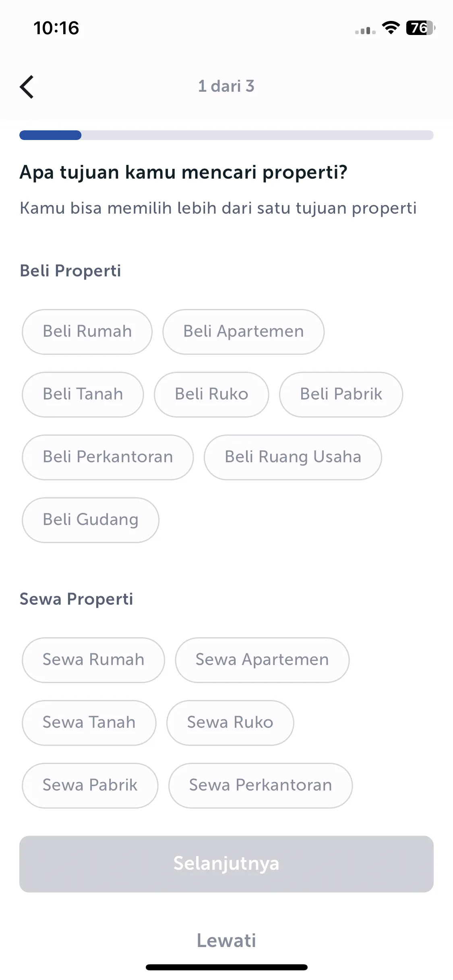Click the Selanjutnya button
This screenshot has height=980, width=453.
point(226,864)
